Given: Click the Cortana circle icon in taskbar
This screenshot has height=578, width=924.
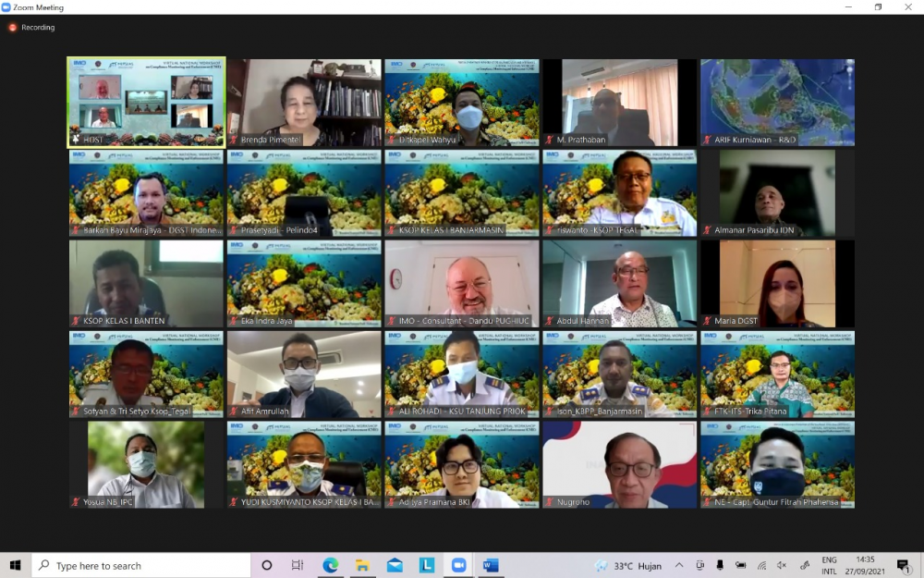Looking at the screenshot, I should (266, 565).
